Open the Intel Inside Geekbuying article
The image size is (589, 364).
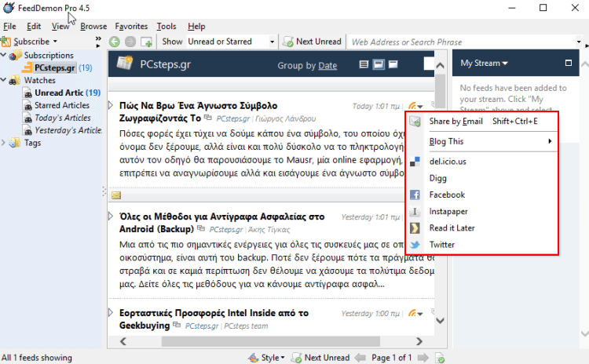click(x=214, y=319)
